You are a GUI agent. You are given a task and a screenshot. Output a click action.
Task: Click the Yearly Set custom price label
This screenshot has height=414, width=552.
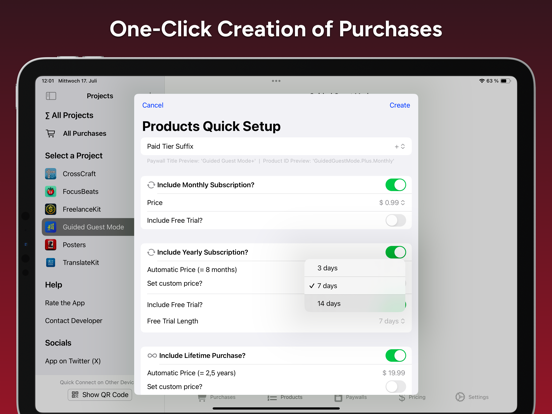(x=175, y=283)
